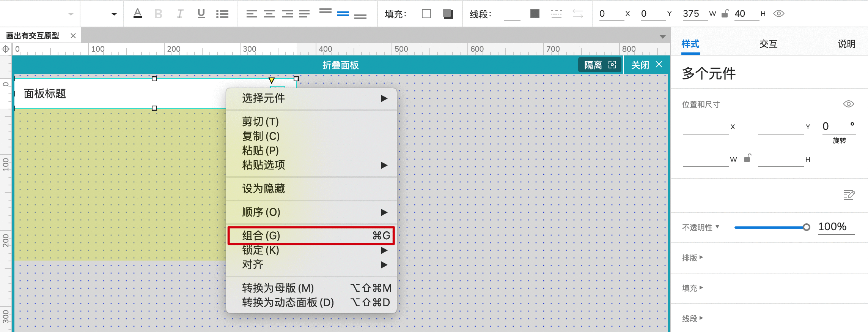Click 隔离 isolate button
Viewport: 868px width, 332px height.
600,65
